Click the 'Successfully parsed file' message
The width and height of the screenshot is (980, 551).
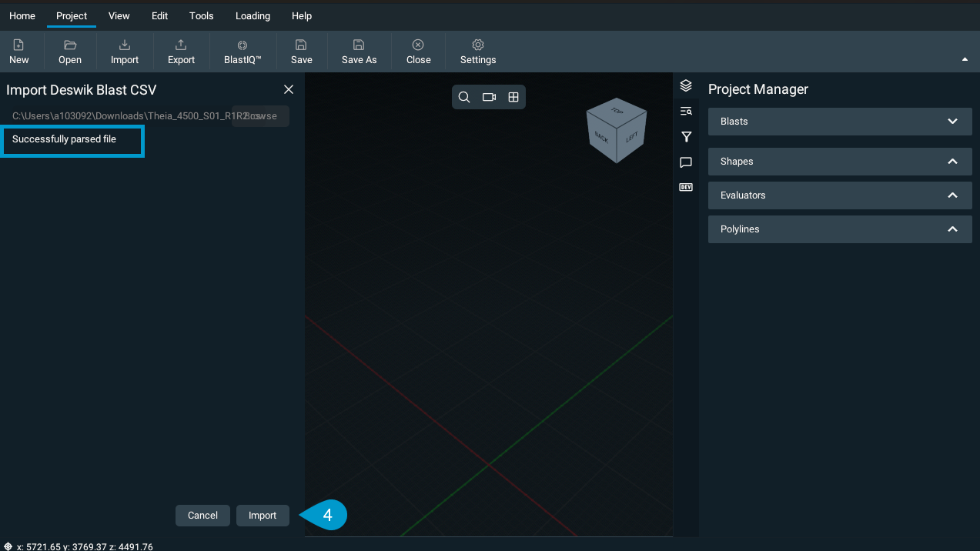click(64, 139)
